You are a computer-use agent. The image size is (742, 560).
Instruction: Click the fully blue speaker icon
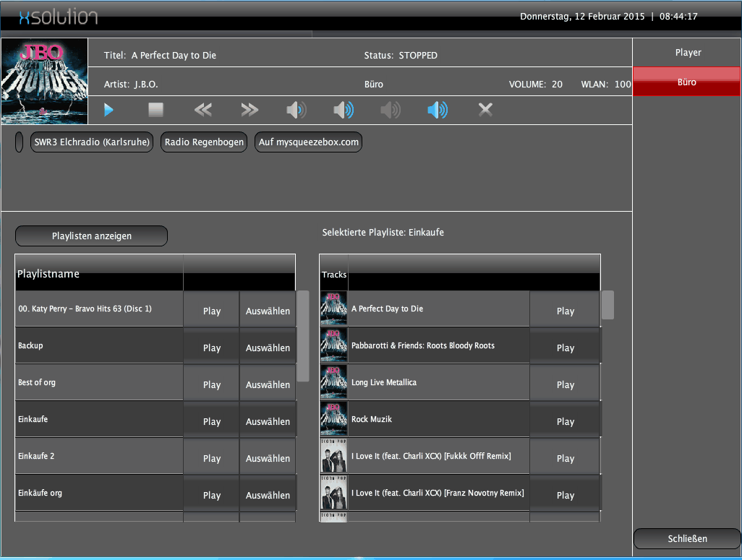click(x=437, y=110)
